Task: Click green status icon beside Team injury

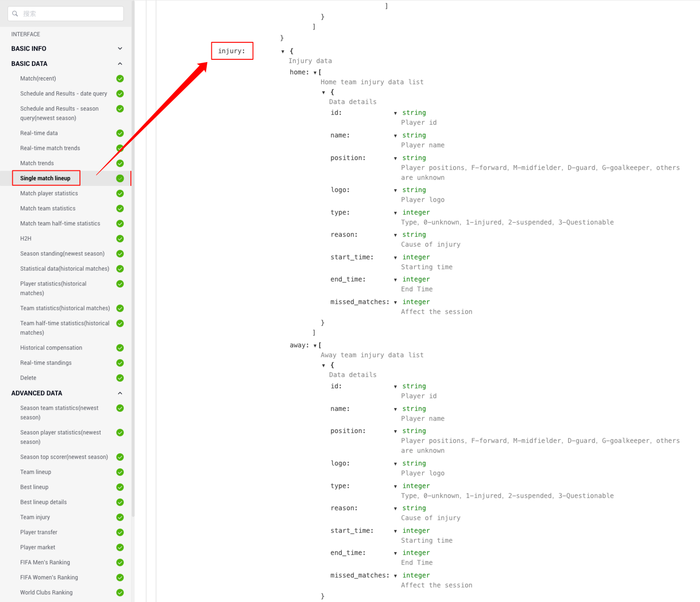Action: coord(120,517)
